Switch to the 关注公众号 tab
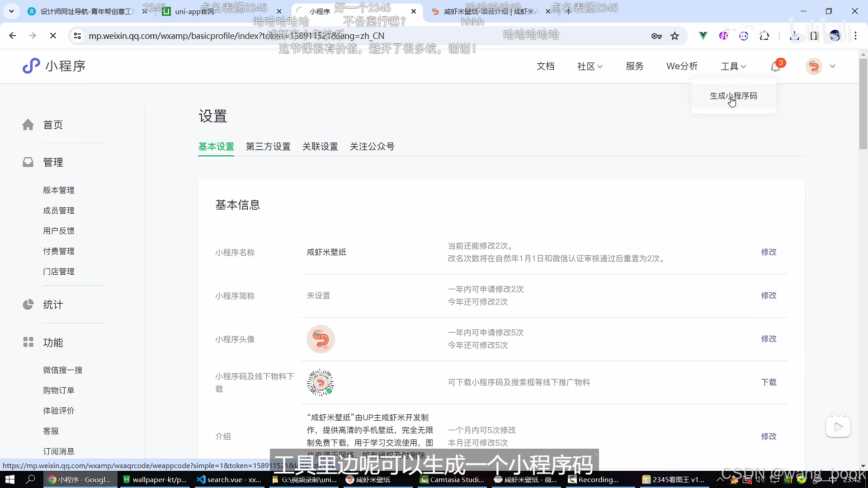 [x=372, y=146]
